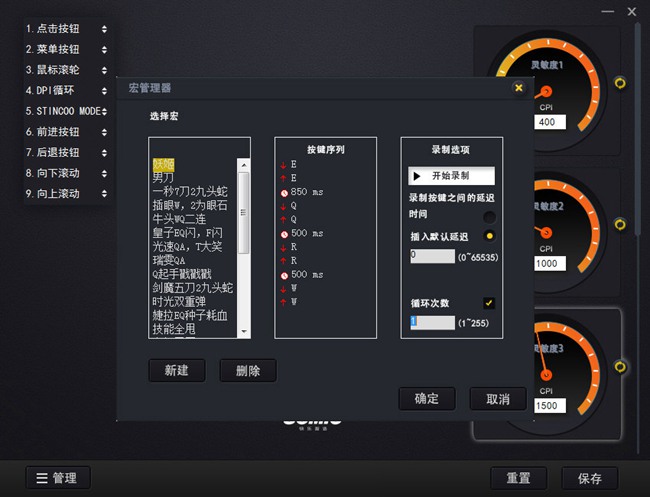Select macro 剑魔五刀2九头蛇
The width and height of the screenshot is (650, 497).
coord(193,288)
